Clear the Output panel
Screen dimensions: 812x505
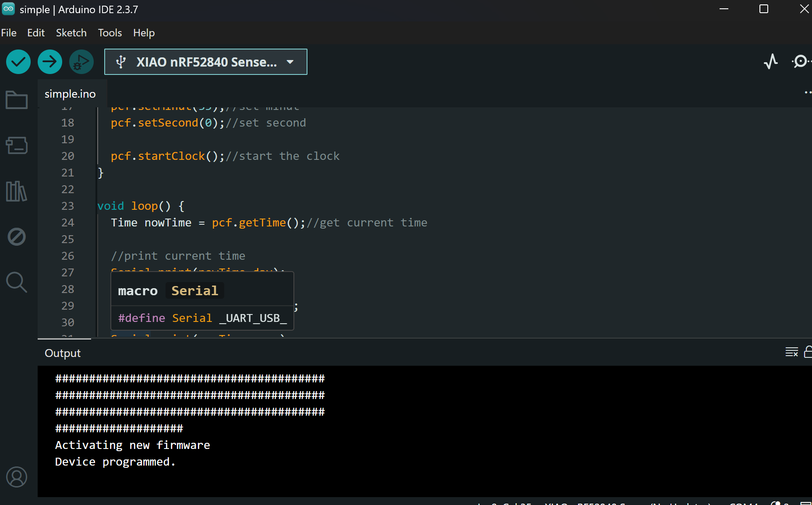coord(792,352)
